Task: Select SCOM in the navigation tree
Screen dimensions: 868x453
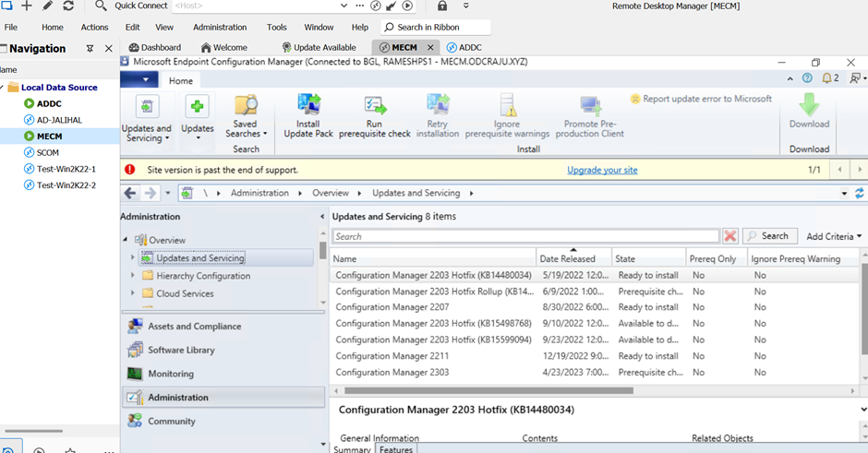Action: click(48, 152)
